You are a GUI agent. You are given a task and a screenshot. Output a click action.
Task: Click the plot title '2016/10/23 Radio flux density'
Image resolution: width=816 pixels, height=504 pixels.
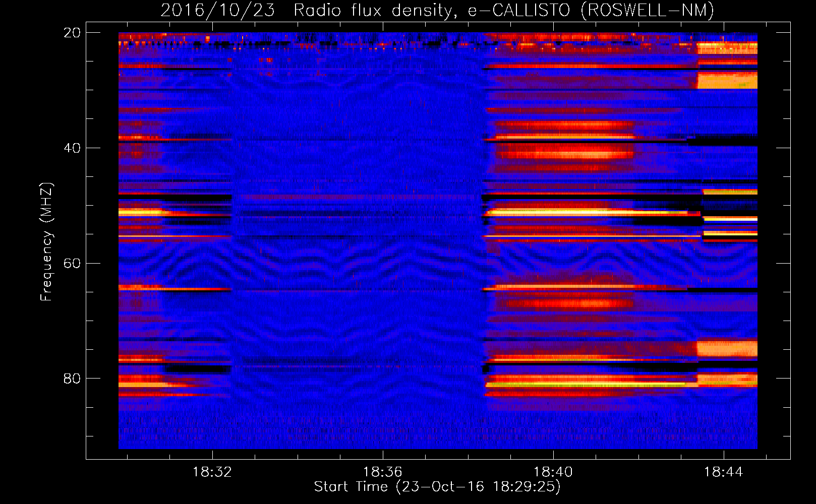tap(437, 10)
